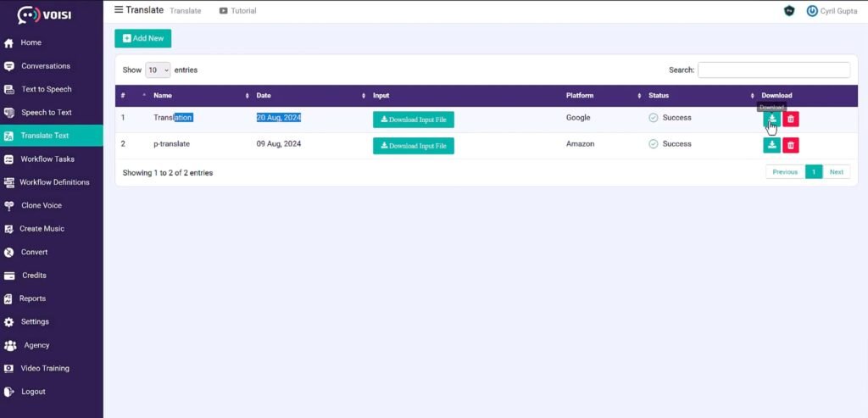868x418 pixels.
Task: Download Input File for Translation row
Action: pyautogui.click(x=414, y=120)
